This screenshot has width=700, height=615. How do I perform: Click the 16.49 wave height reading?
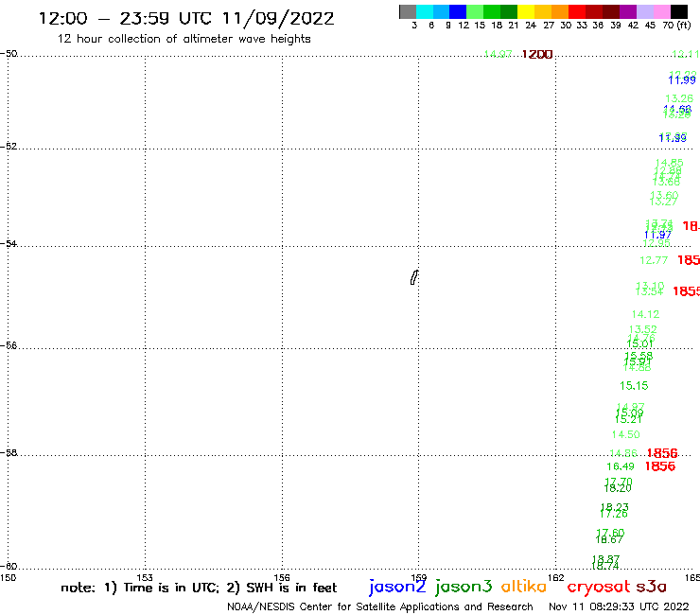[621, 466]
